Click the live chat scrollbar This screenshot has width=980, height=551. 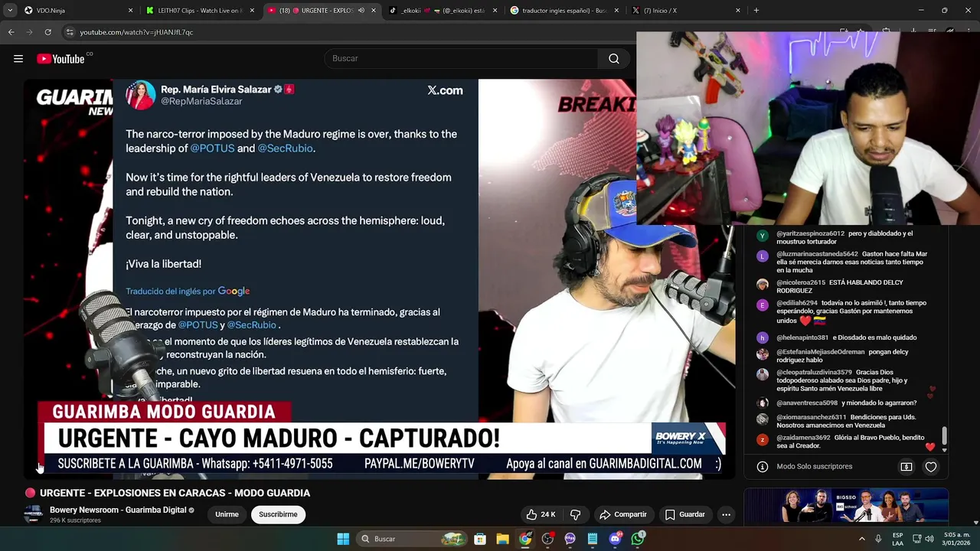(945, 435)
